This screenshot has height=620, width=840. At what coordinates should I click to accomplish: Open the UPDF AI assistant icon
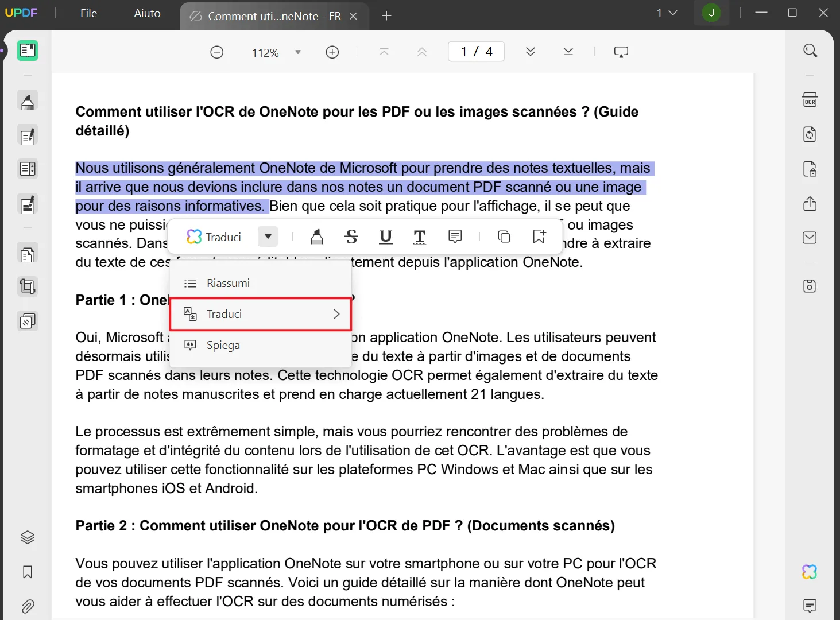810,572
